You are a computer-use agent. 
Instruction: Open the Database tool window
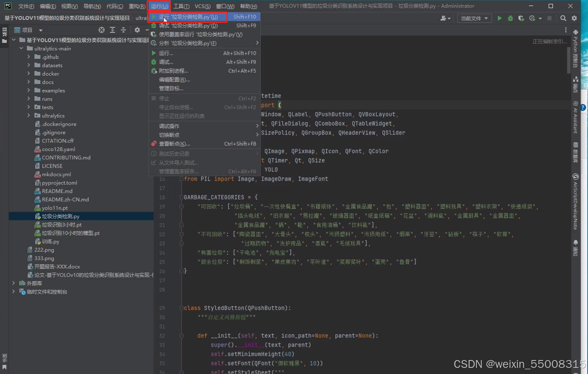tap(575, 153)
